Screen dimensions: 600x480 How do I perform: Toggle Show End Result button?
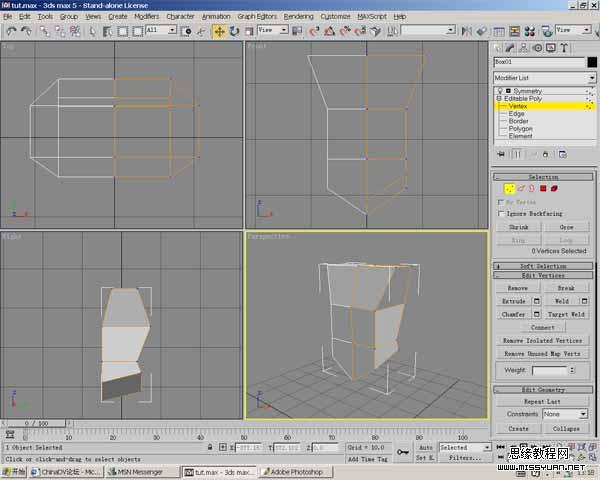(x=517, y=154)
